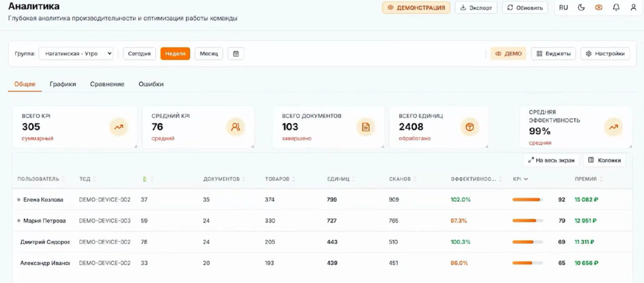644x283 pixels.
Task: Sort by the battery icon column
Action: coord(147,179)
